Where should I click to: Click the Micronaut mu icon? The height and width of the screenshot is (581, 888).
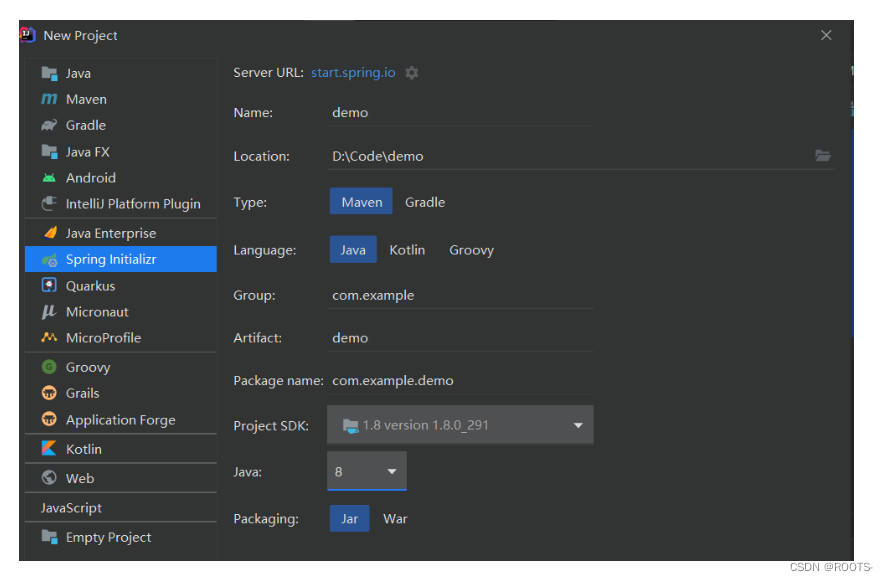pyautogui.click(x=49, y=311)
